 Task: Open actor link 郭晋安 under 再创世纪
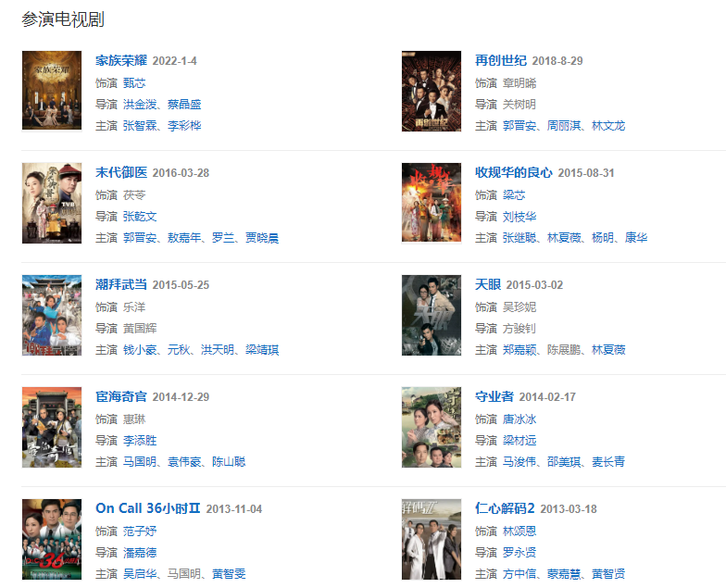[519, 126]
